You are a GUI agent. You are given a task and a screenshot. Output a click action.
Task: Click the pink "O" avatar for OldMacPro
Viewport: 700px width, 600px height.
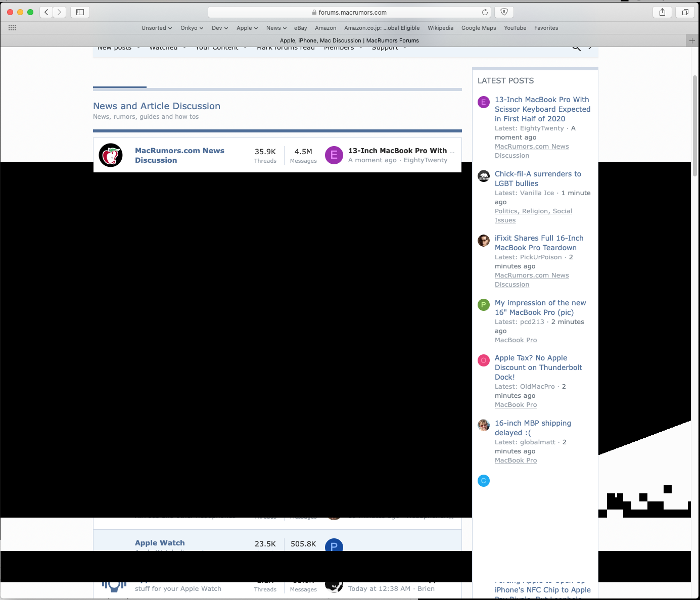tap(483, 360)
